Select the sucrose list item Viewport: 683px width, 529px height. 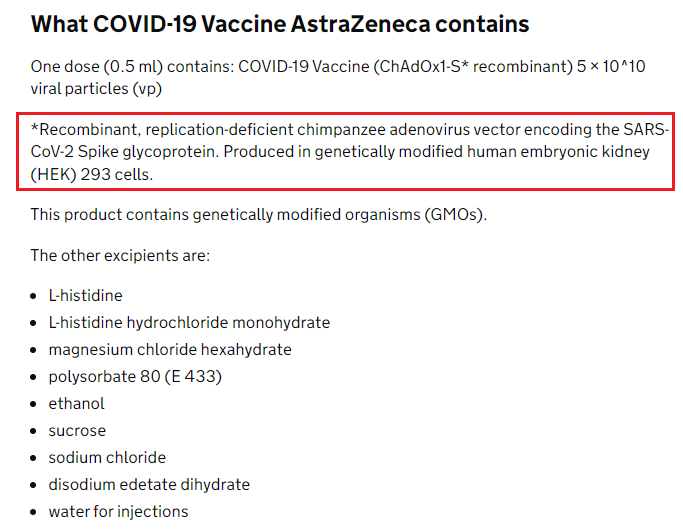point(77,431)
